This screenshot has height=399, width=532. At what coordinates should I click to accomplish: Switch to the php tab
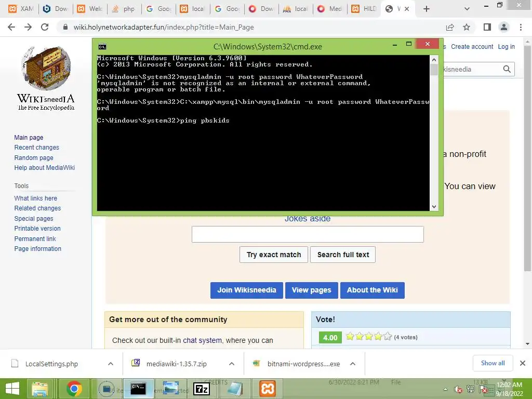124,9
